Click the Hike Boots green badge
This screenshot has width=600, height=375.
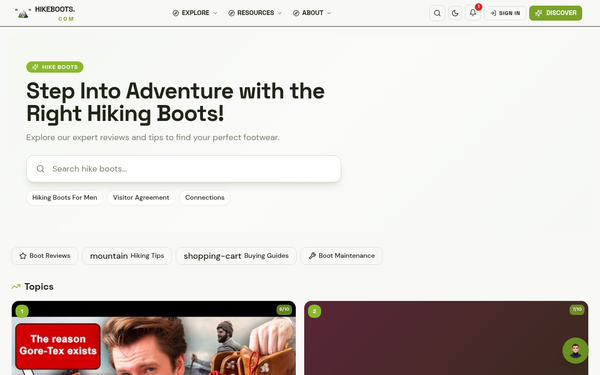55,67
